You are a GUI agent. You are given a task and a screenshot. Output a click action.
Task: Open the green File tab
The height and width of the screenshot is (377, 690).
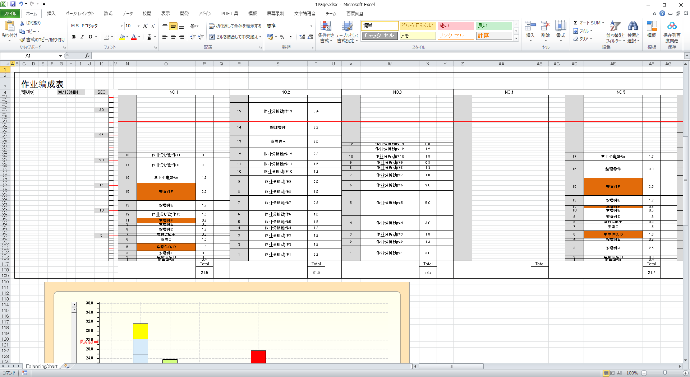(x=10, y=14)
